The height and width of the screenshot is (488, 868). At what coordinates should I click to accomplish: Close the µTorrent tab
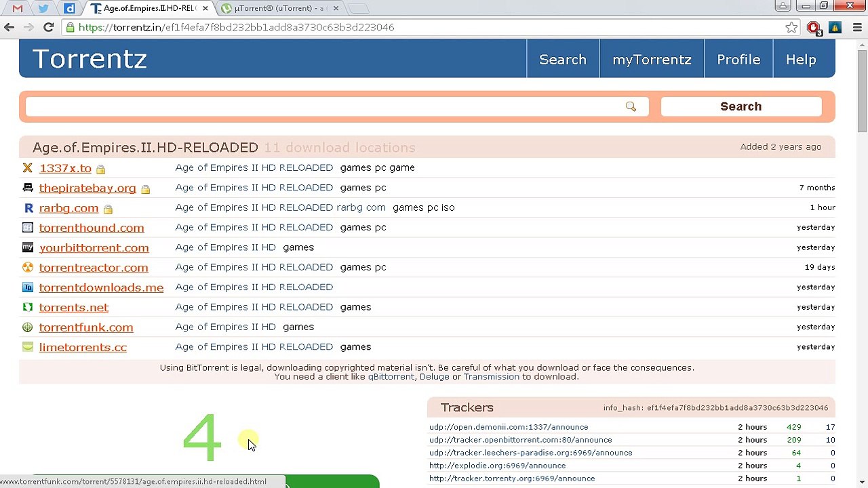coord(336,8)
